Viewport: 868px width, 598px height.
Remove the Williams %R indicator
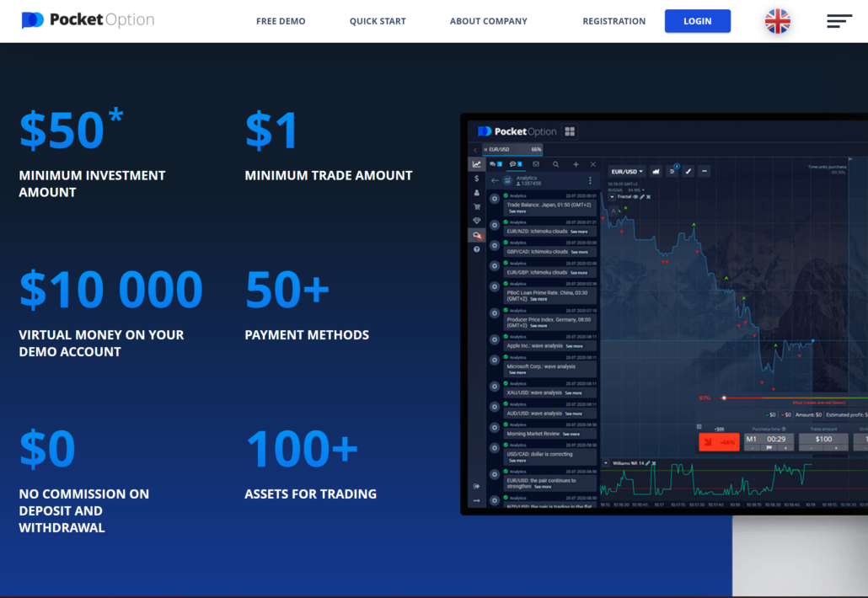[x=654, y=463]
